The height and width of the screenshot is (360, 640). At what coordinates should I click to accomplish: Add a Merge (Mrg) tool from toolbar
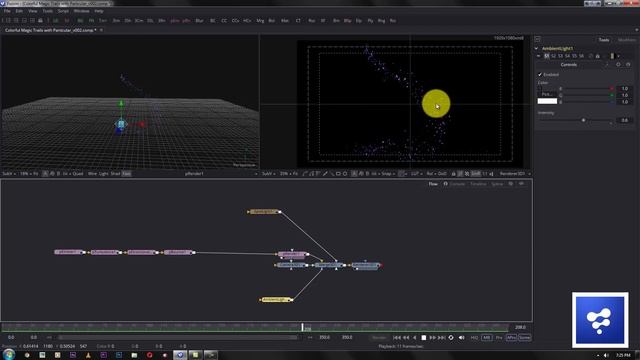(260, 20)
